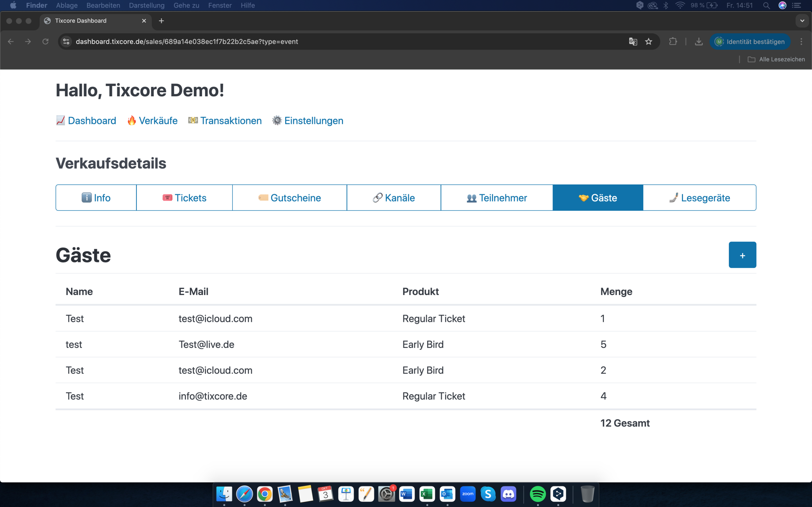The image size is (812, 507).
Task: Reload the Tixcore Dashboard page
Action: point(45,42)
